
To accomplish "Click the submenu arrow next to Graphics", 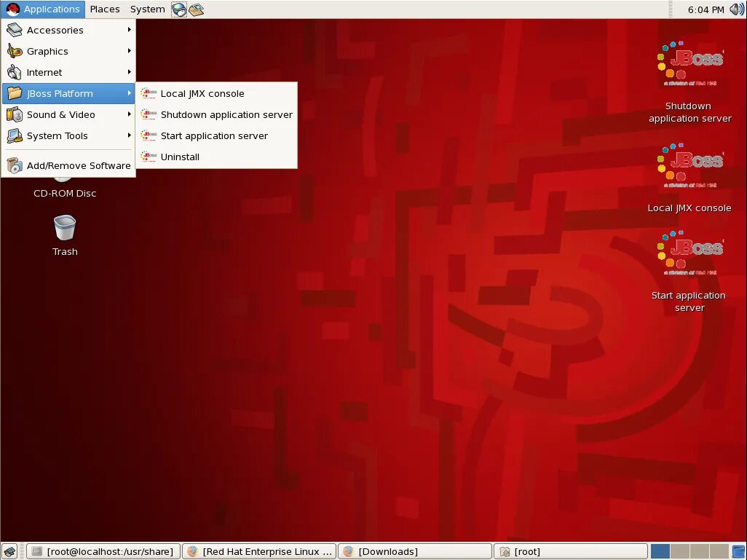I will [129, 50].
